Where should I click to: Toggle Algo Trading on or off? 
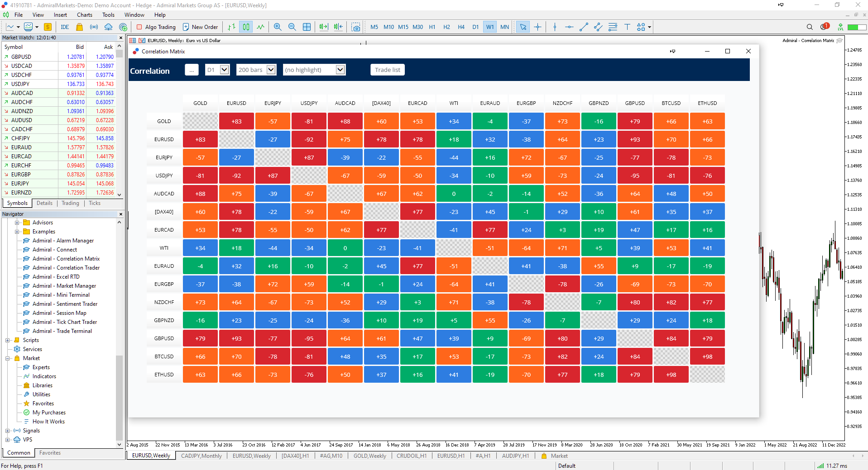156,27
